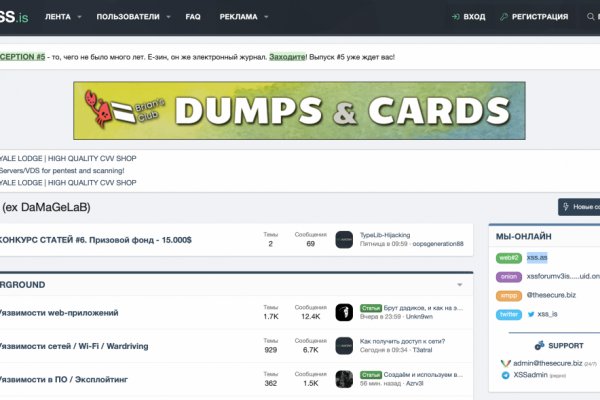This screenshot has width=600, height=400.
Task: Click the avatar beside the Azrv3l post
Action: coord(343,379)
